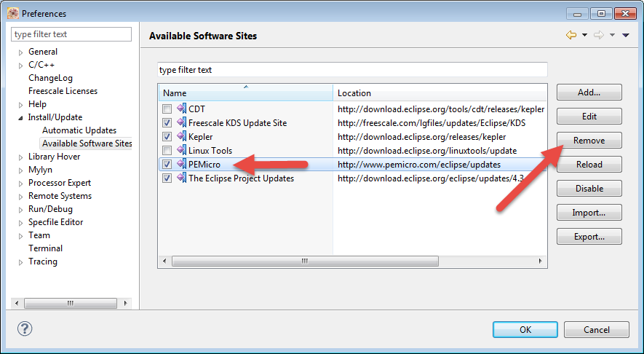Click the help question mark icon
This screenshot has height=354, width=644.
25,329
